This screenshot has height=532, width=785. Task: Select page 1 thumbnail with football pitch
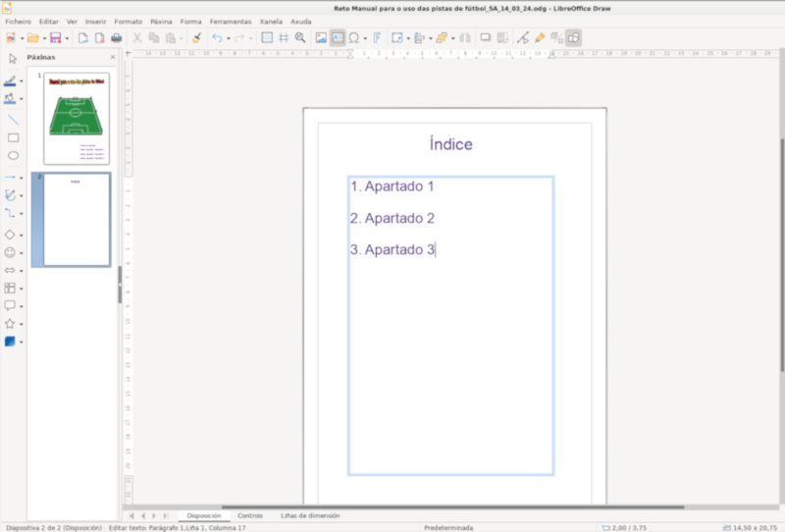coord(78,118)
